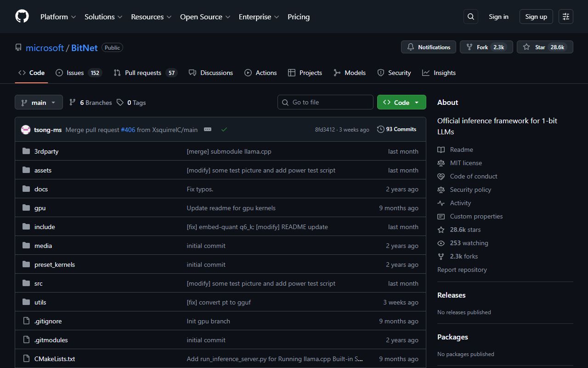Star the BitNet repository

pos(545,46)
